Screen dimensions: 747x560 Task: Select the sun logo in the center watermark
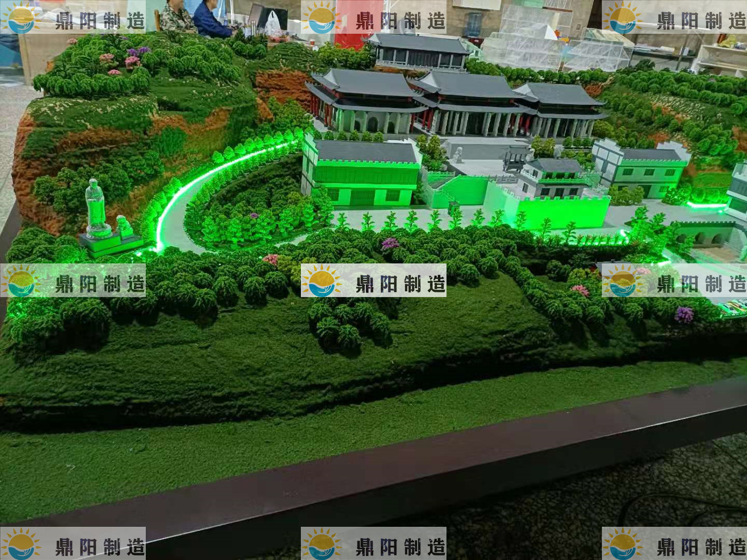coord(322,281)
